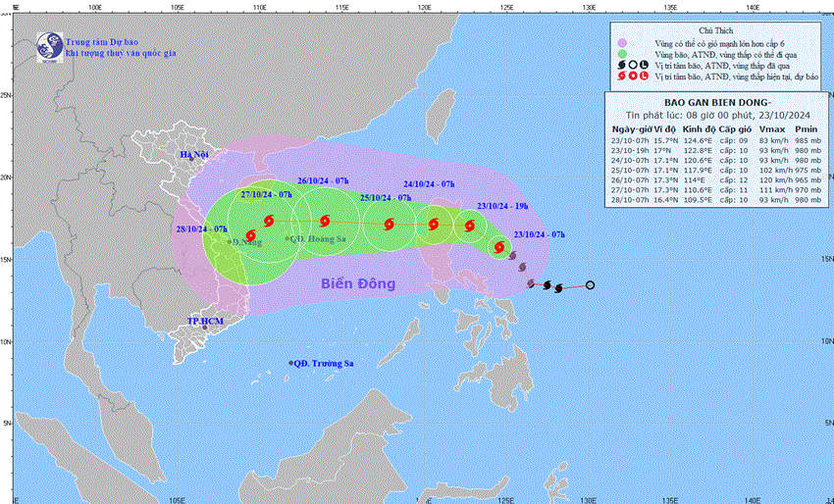Select pink strong-wind zone swatch in legend
Image resolution: width=834 pixels, height=504 pixels.
click(x=622, y=43)
